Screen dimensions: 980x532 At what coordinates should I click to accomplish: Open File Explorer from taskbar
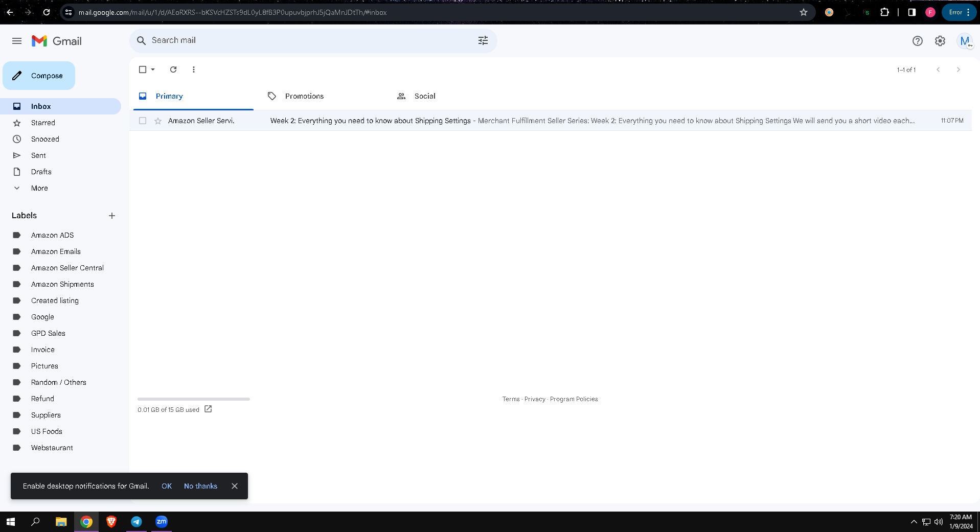(x=61, y=522)
